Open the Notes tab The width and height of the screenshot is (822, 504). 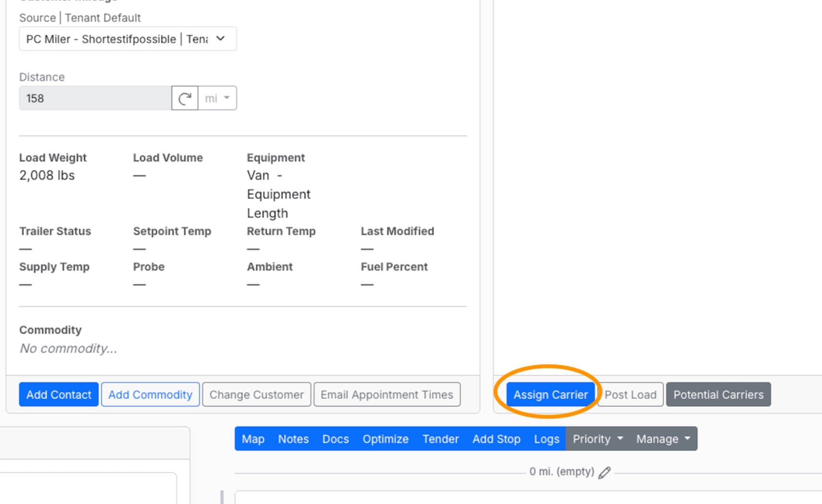pos(293,439)
